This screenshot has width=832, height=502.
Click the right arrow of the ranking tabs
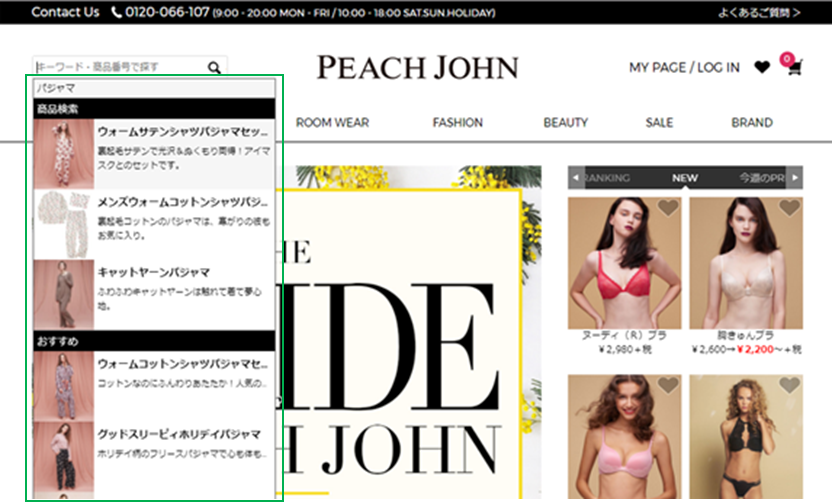pyautogui.click(x=795, y=177)
